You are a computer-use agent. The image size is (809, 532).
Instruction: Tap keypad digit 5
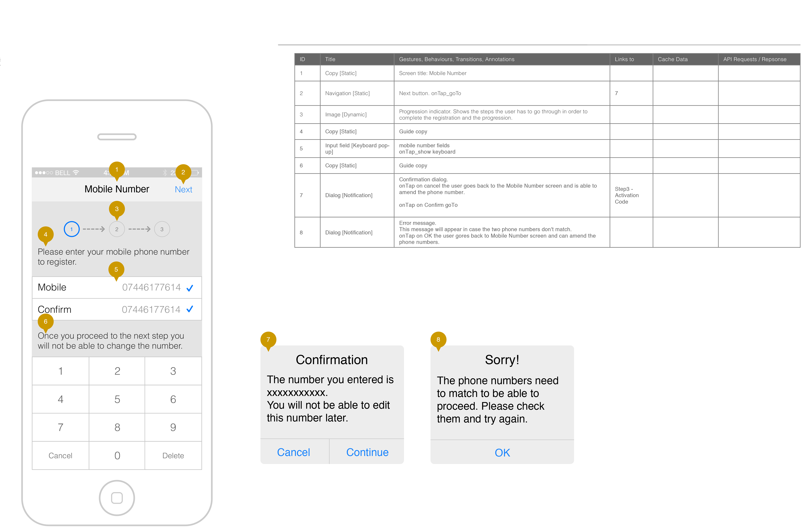(x=117, y=399)
